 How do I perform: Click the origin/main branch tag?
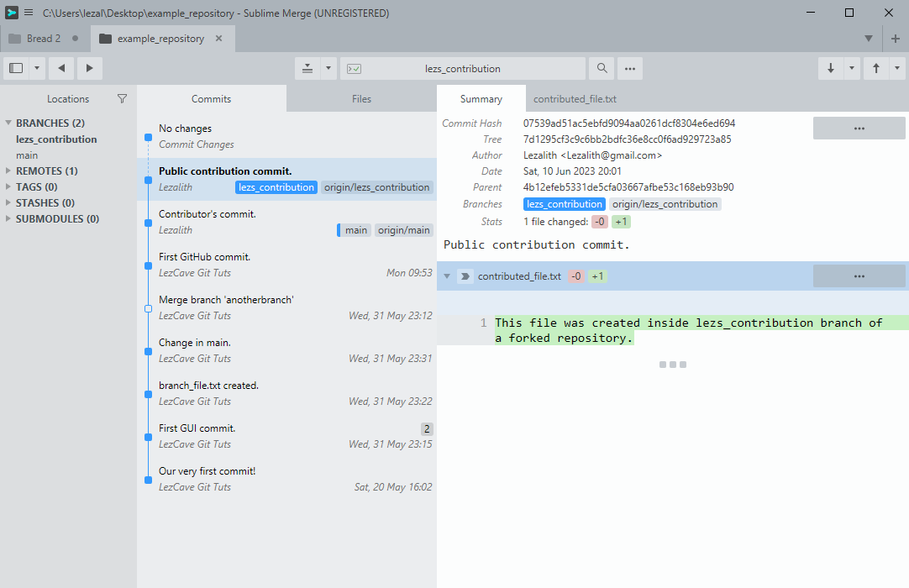[x=404, y=230]
